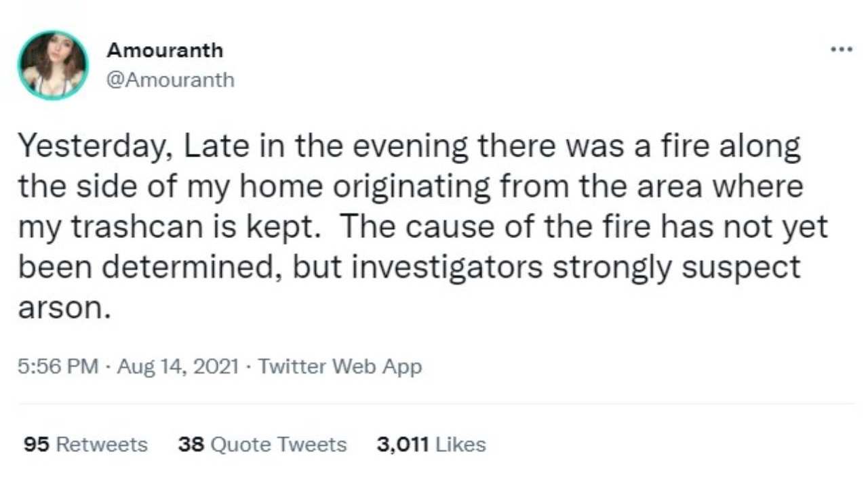View the 95 Retweets list
Image resolution: width=868 pixels, height=488 pixels.
pos(85,445)
